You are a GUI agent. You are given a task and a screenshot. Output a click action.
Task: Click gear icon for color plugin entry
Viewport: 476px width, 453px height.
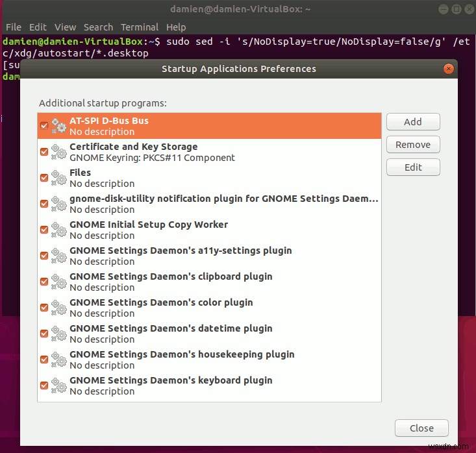tap(58, 308)
